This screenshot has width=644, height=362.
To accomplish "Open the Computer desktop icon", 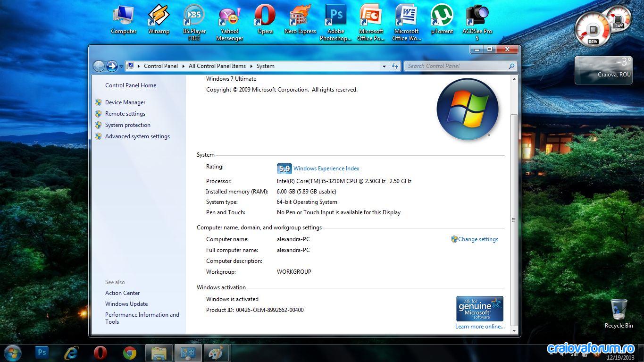I will [x=124, y=19].
